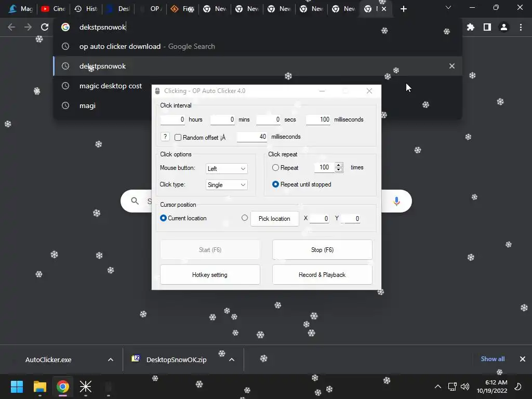Switch to the YouTube Cine tab
The image size is (532, 399).
[x=53, y=9]
